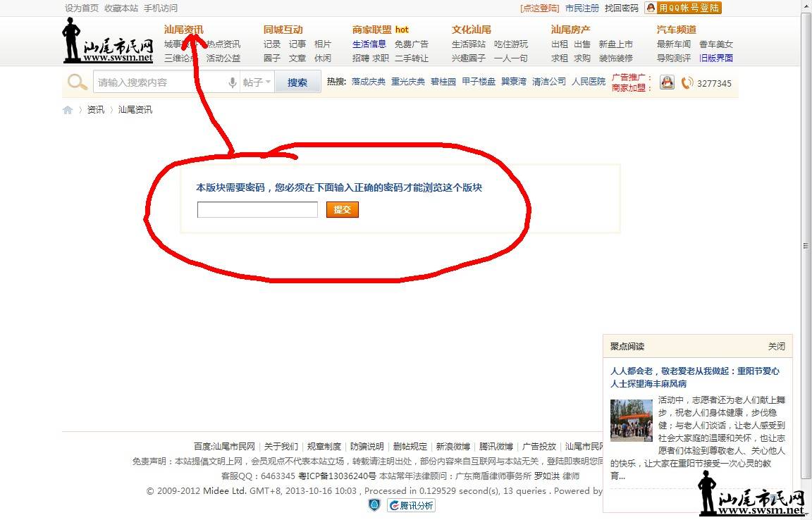Open the 市民注册 registration link
Screen dimensions: 812x520
(582, 8)
